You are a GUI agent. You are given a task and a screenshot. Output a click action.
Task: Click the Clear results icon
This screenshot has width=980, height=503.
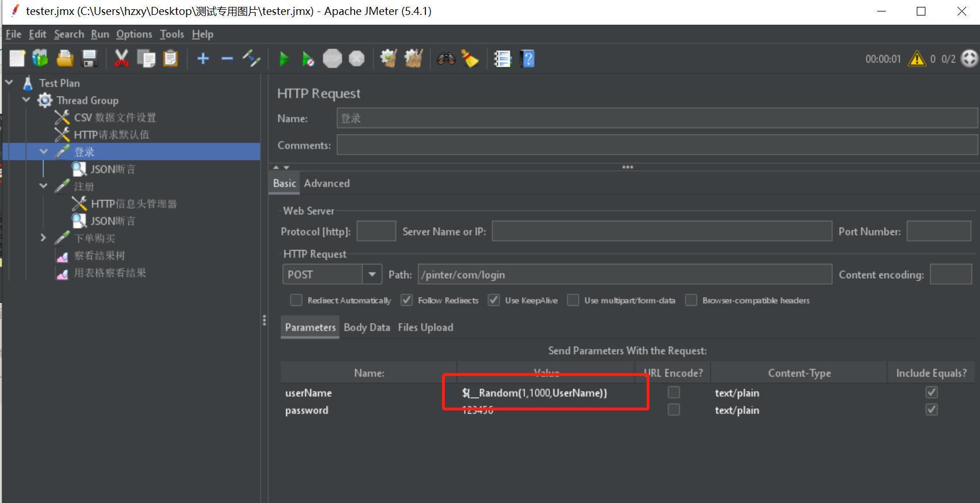pyautogui.click(x=389, y=59)
